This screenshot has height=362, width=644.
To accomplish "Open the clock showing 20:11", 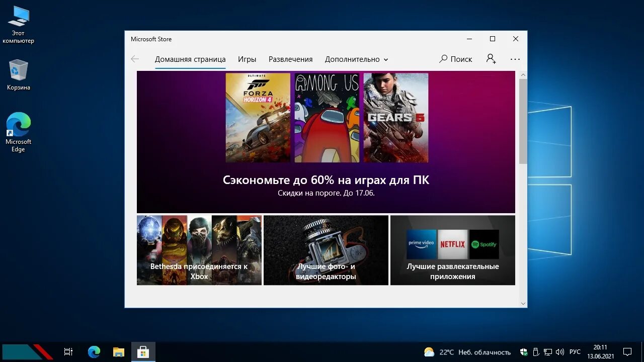I will pyautogui.click(x=600, y=352).
